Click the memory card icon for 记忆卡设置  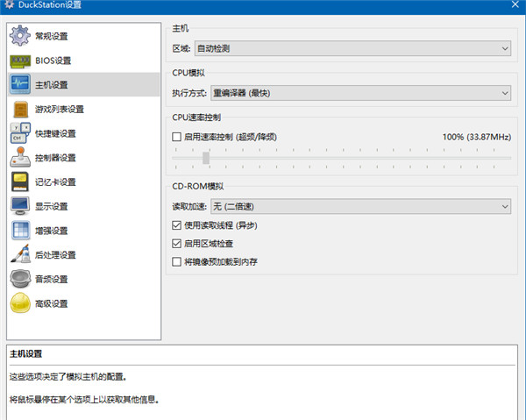pyautogui.click(x=19, y=182)
